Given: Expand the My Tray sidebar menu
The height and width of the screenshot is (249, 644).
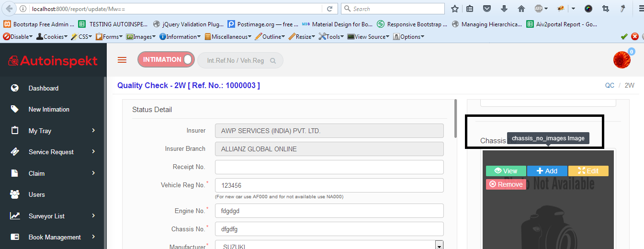Looking at the screenshot, I should [93, 130].
